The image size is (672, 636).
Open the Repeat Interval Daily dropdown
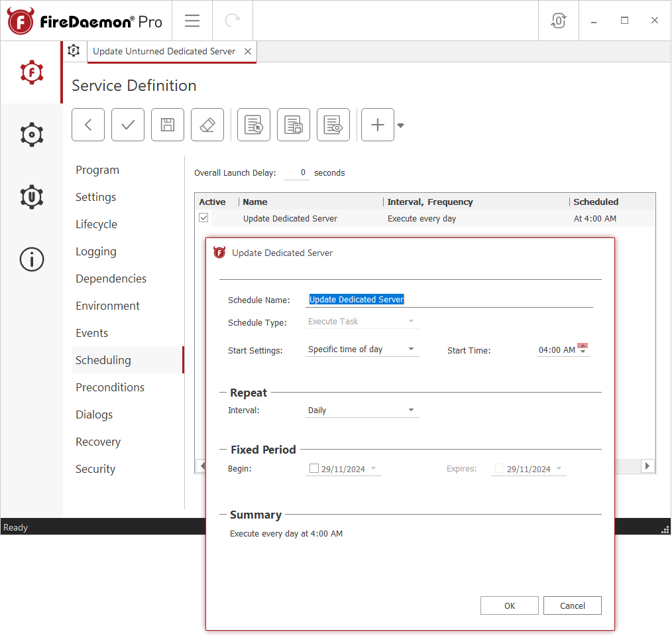tap(362, 410)
